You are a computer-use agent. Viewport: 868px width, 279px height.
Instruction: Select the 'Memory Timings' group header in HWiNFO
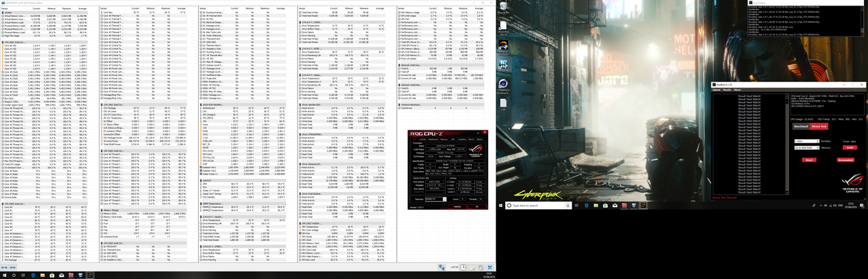point(143,210)
